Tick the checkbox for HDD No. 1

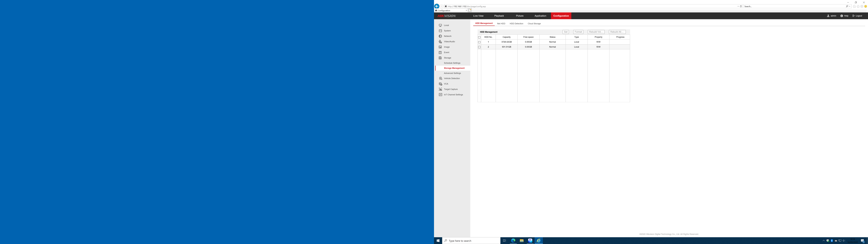coord(479,42)
